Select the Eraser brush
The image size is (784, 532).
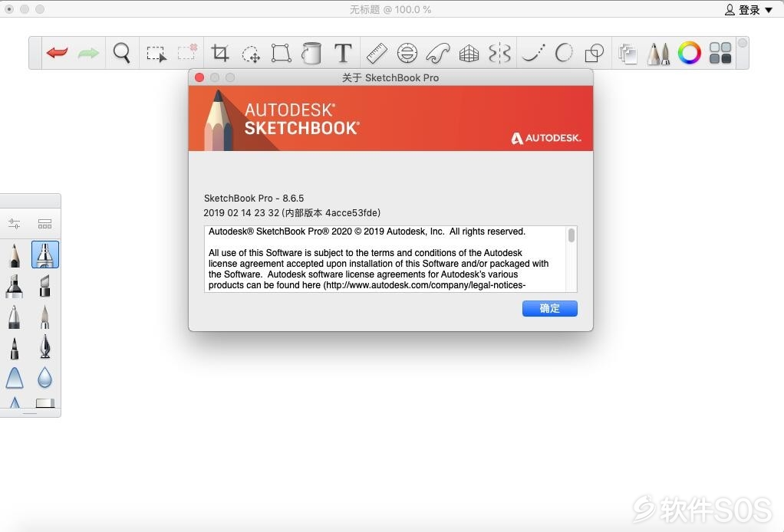45,402
